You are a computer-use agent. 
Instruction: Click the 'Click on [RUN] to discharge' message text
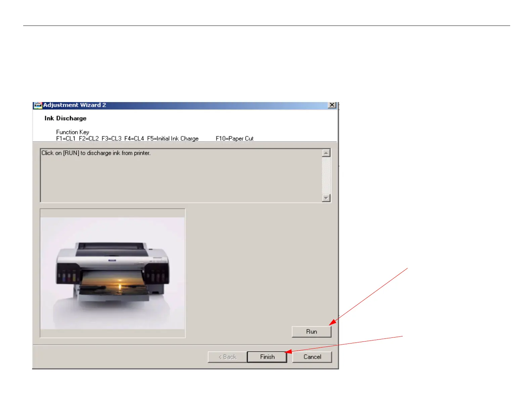pyautogui.click(x=96, y=153)
